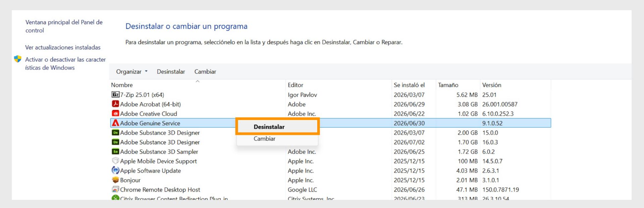Open the Organizar dropdown
Screen dimensions: 644x208
[x=132, y=72]
